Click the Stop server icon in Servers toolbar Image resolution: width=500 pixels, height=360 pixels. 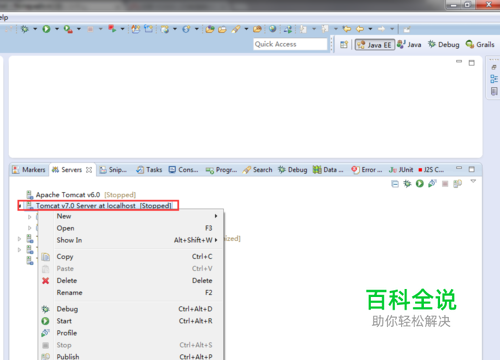tap(445, 184)
